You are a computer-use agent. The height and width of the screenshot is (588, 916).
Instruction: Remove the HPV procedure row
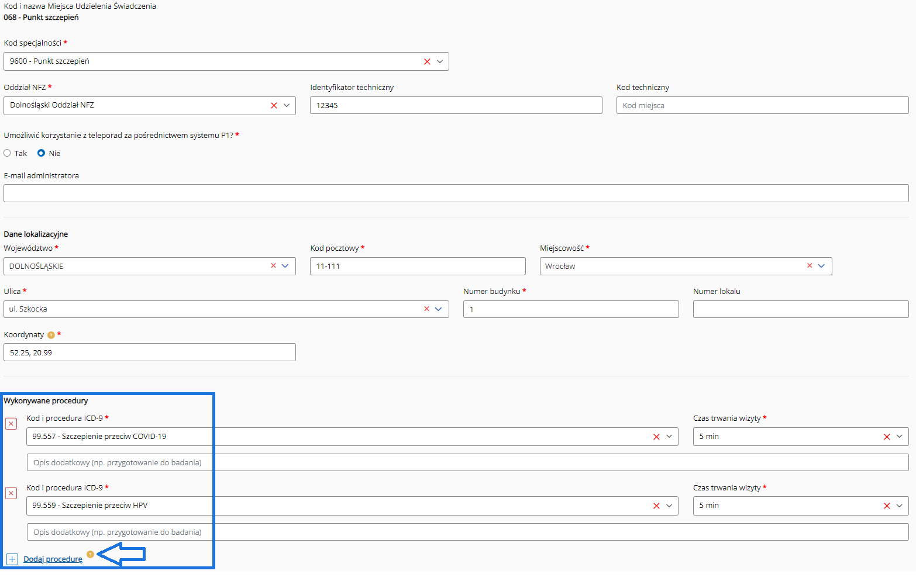pyautogui.click(x=11, y=493)
